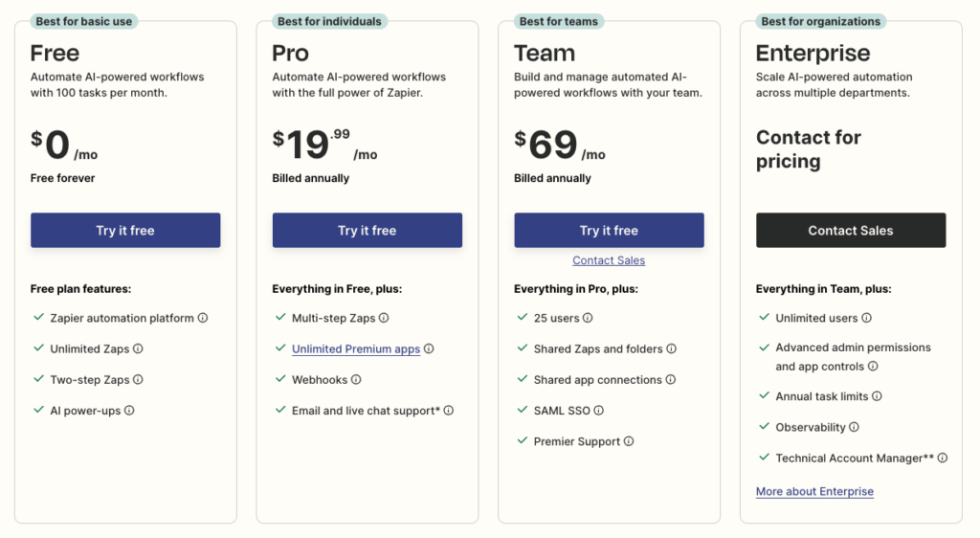Viewport: 980px width, 538px height.
Task: Click info icon next to Unlimited users
Action: tap(866, 318)
